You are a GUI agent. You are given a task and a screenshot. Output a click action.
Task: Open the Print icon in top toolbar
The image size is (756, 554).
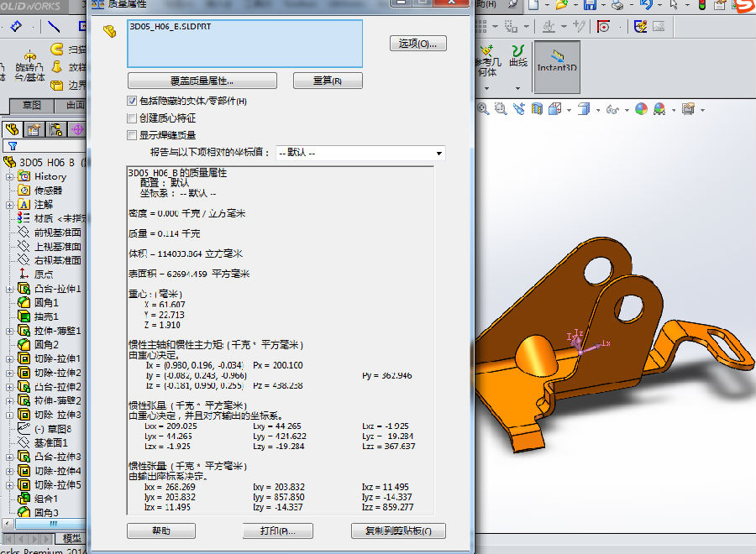(x=617, y=5)
